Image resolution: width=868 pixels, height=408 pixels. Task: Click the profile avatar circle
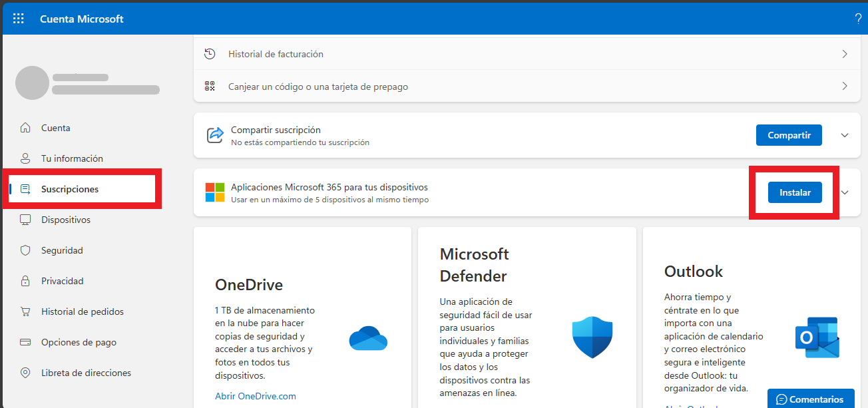(x=32, y=83)
